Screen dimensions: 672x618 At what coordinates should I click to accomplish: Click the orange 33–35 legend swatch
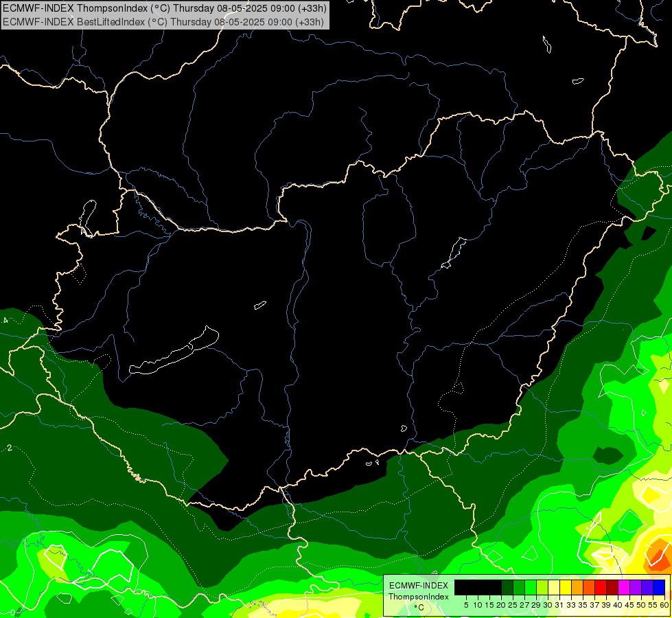(x=577, y=587)
